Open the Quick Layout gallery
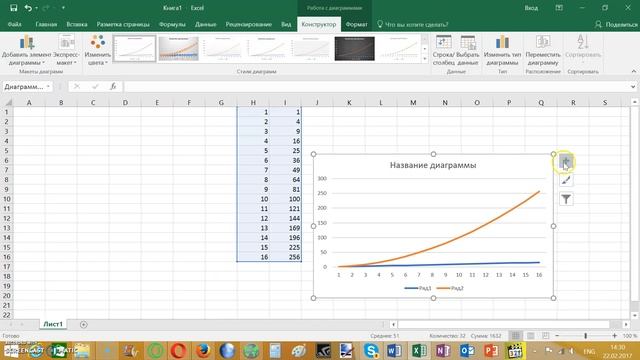640x360 pixels. (x=66, y=51)
